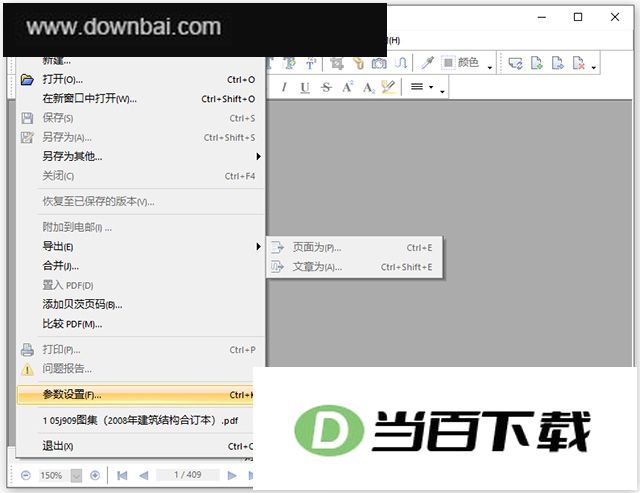Click the wave path tool icon

(x=401, y=63)
